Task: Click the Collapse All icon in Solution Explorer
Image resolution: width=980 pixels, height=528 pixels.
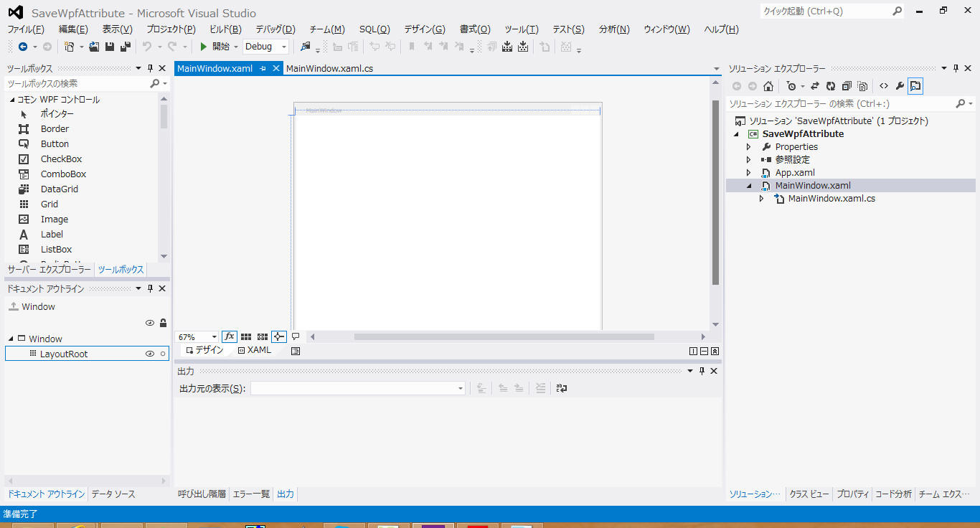Action: tap(847, 86)
